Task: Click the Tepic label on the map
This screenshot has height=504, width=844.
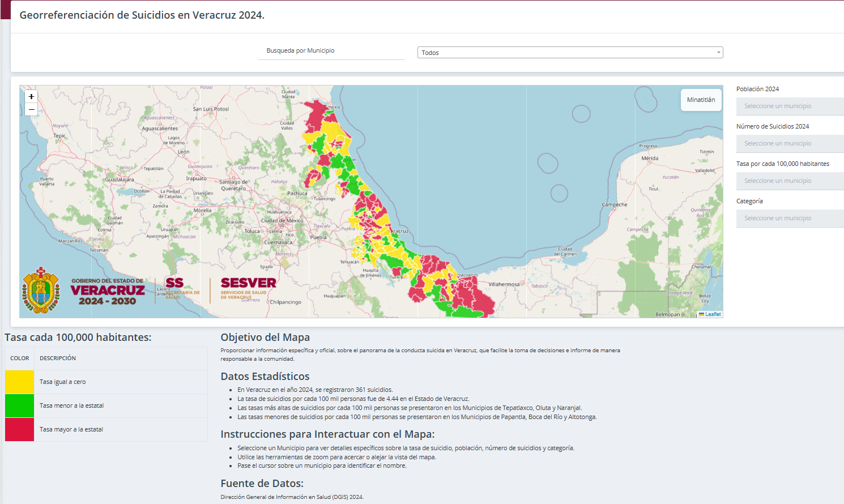Action: [59, 136]
